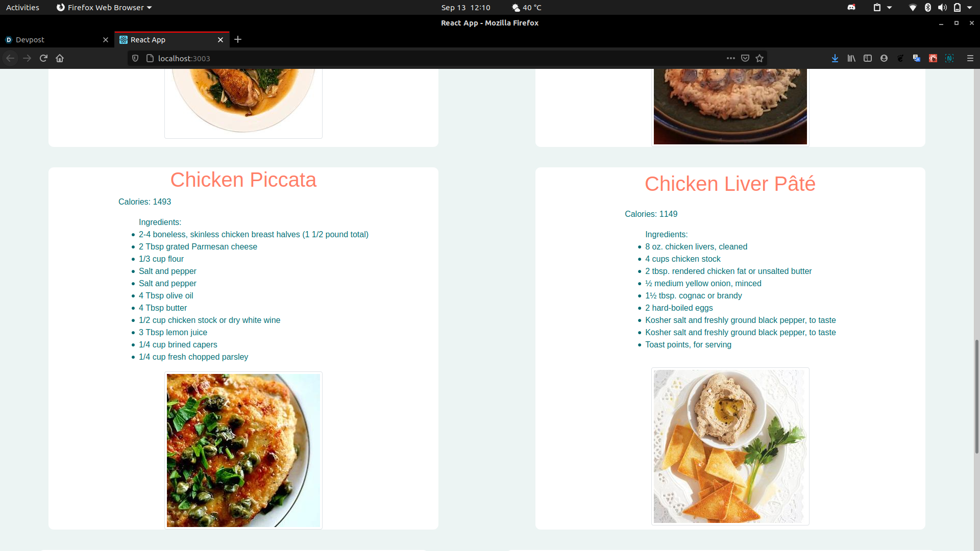Switch to the Devpost tab
The image size is (980, 551).
51,40
